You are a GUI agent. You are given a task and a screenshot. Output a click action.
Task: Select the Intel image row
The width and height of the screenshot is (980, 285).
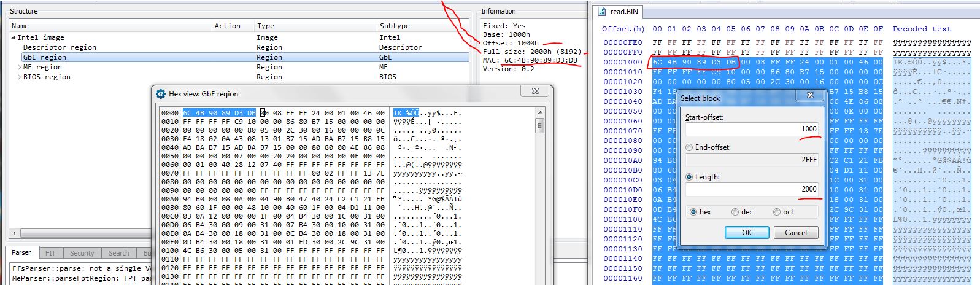point(239,37)
